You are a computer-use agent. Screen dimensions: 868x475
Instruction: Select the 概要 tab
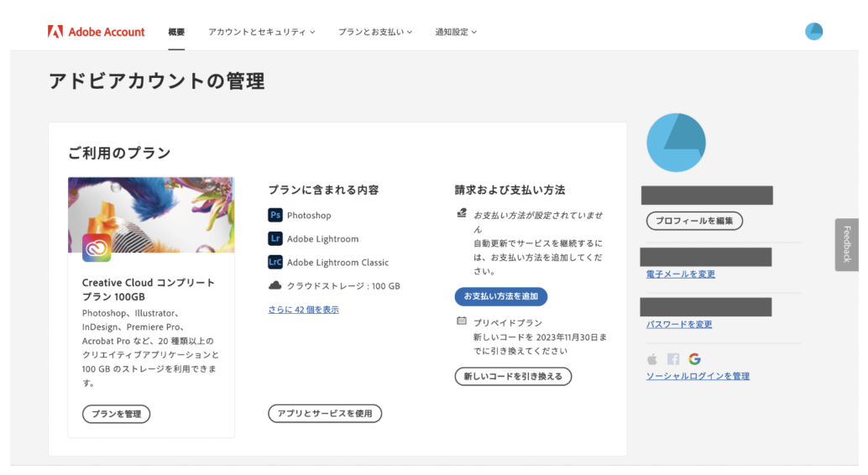pyautogui.click(x=176, y=32)
